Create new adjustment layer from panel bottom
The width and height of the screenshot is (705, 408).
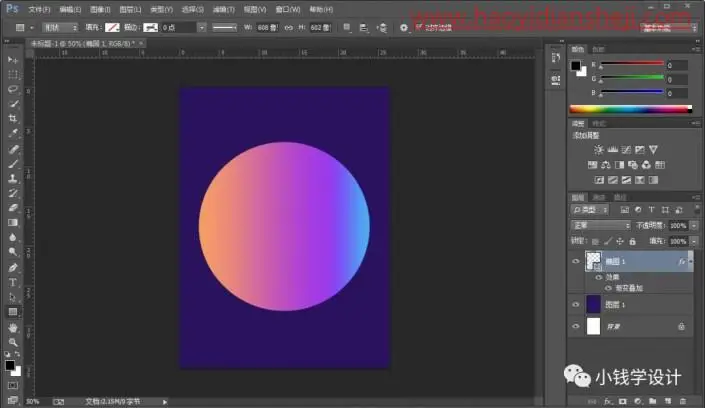(638, 401)
